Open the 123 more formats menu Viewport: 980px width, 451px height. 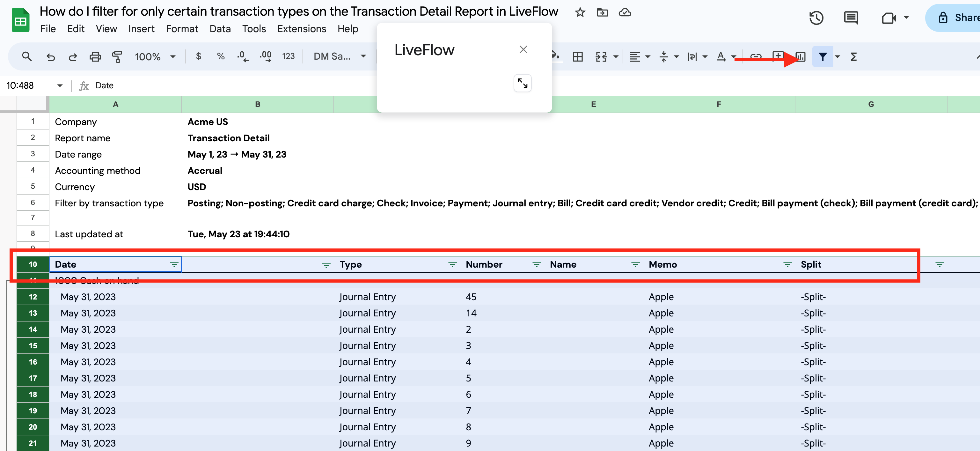click(289, 56)
